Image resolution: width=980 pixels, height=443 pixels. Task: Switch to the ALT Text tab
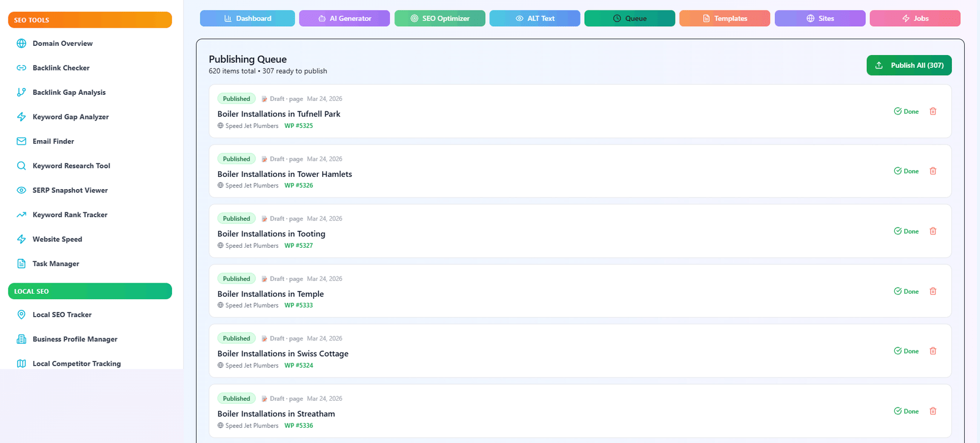point(535,18)
